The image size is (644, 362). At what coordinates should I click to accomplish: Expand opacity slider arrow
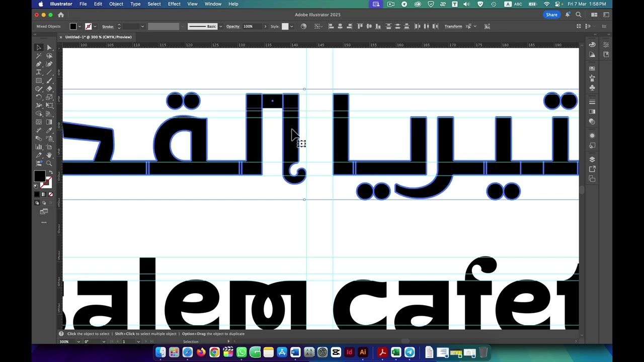(x=265, y=26)
